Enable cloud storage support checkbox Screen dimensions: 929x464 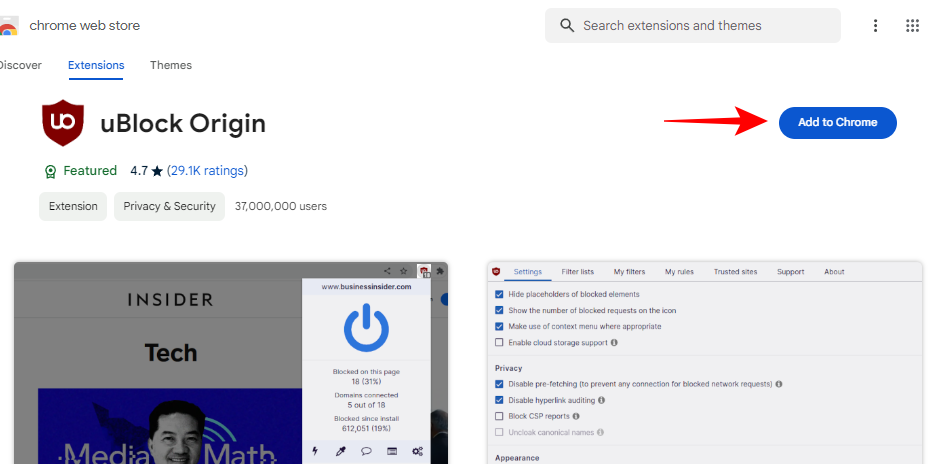click(x=499, y=343)
